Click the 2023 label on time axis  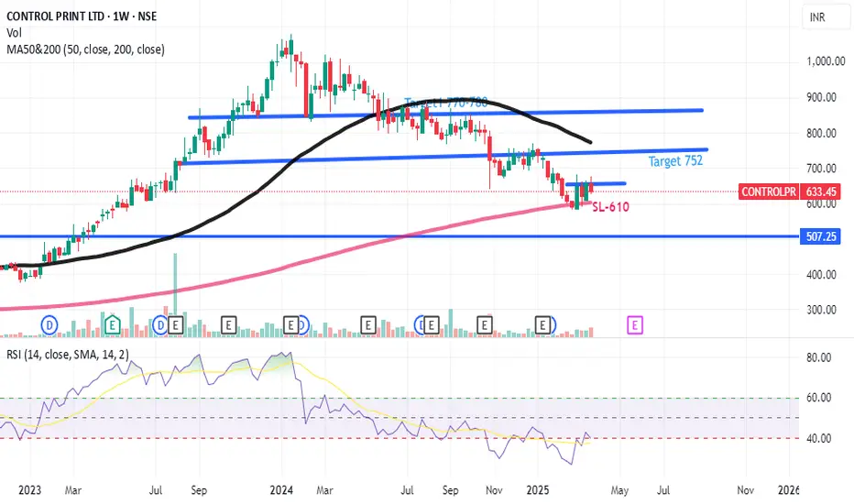[30, 490]
